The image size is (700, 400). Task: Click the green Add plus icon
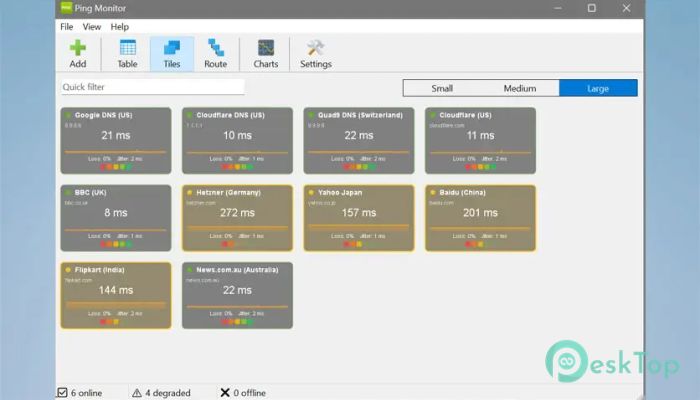pyautogui.click(x=78, y=48)
